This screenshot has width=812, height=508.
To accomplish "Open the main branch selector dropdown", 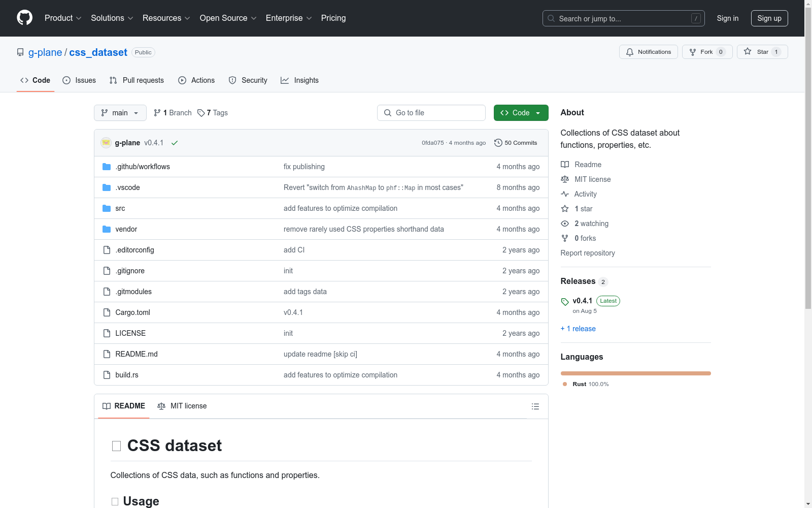I will (x=120, y=113).
